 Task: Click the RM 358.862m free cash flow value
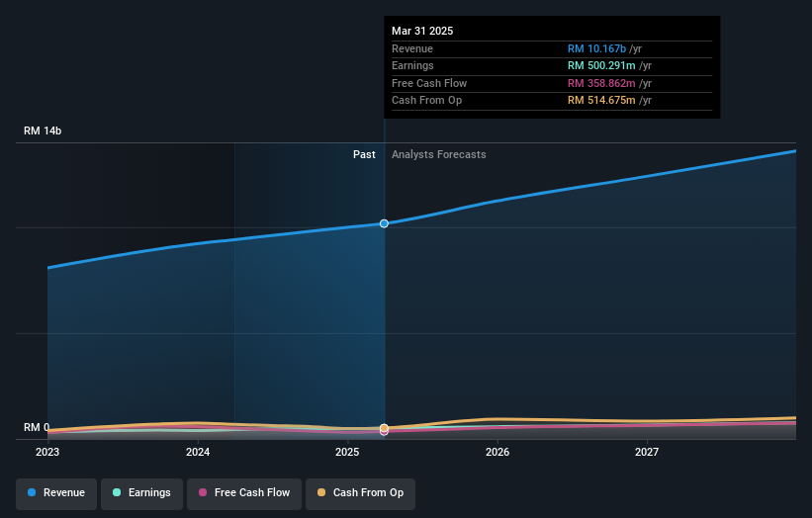pos(601,83)
